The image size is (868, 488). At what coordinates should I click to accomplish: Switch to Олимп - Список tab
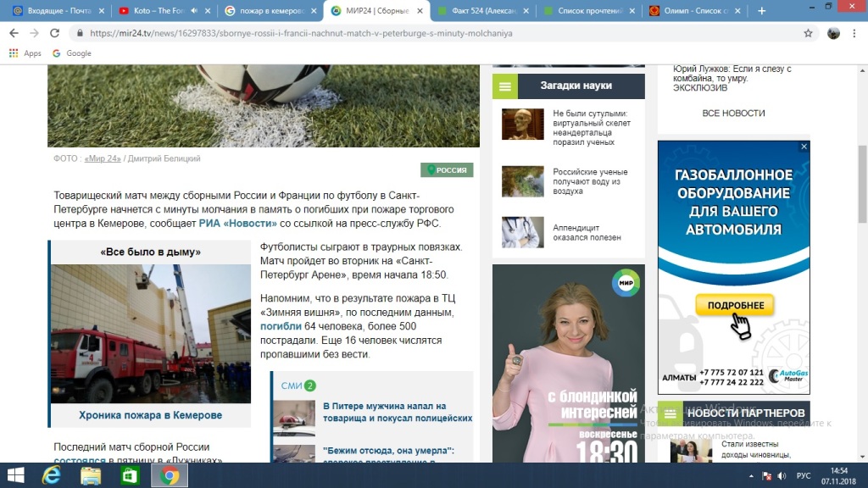click(x=695, y=10)
